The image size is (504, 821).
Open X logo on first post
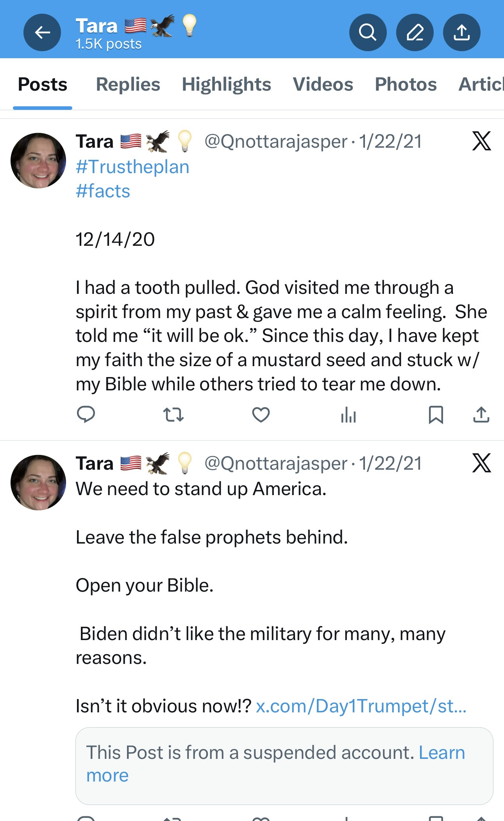[x=481, y=141]
